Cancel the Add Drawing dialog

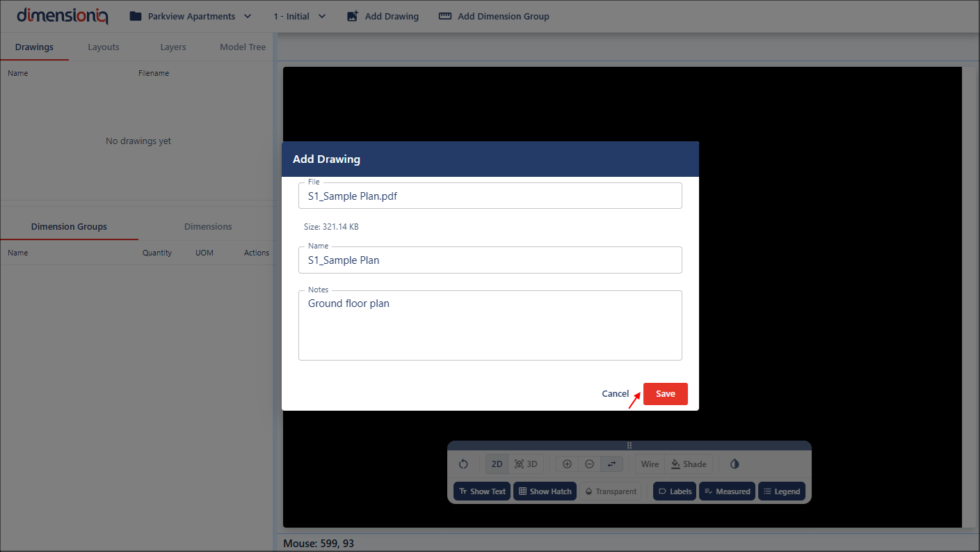click(615, 394)
